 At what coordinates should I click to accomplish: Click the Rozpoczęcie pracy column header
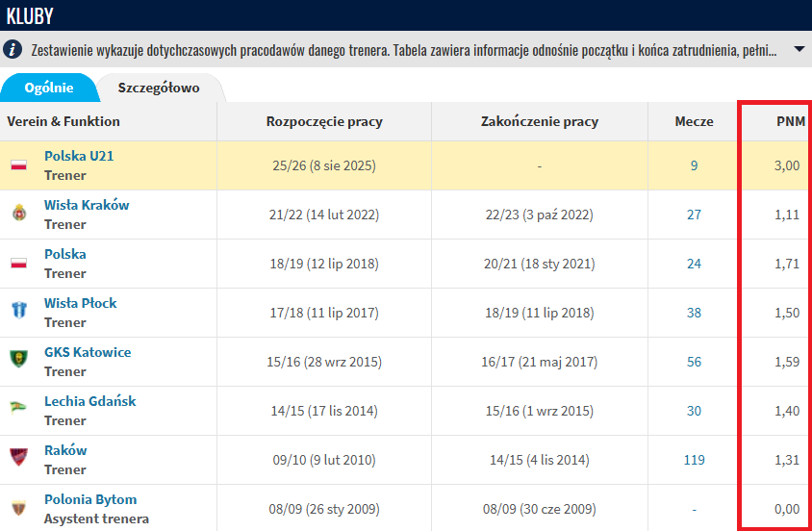click(x=324, y=121)
